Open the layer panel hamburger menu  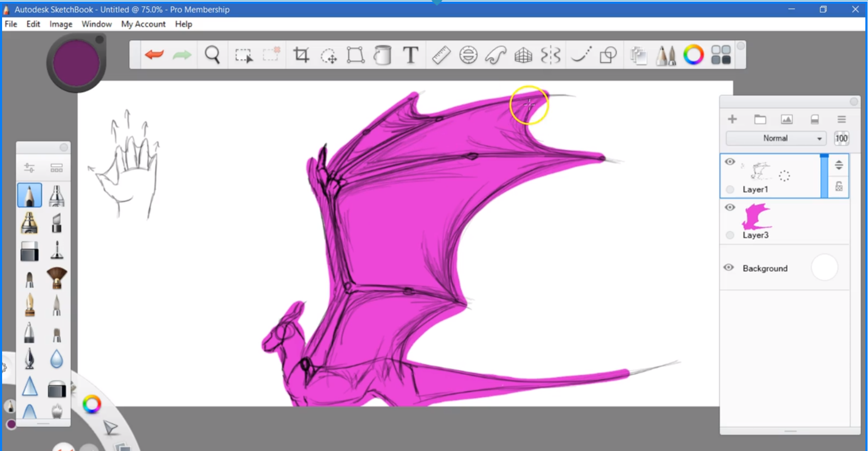pyautogui.click(x=842, y=120)
